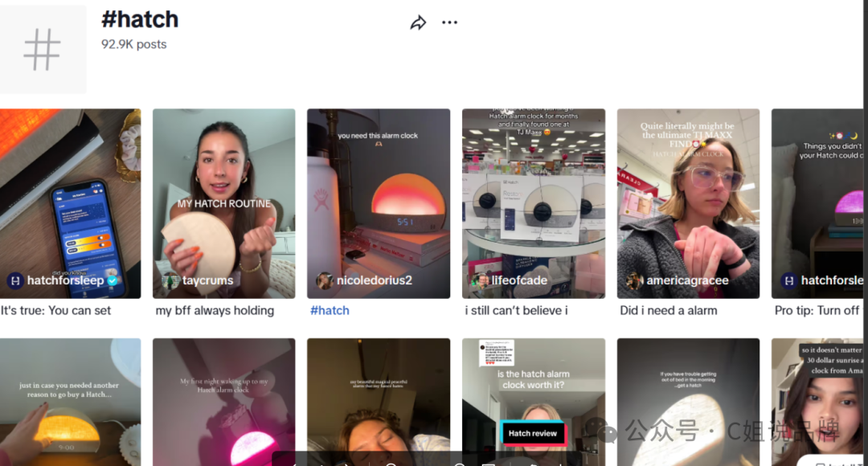Image resolution: width=868 pixels, height=466 pixels.
Task: Click the taycrums username
Action: (x=207, y=280)
